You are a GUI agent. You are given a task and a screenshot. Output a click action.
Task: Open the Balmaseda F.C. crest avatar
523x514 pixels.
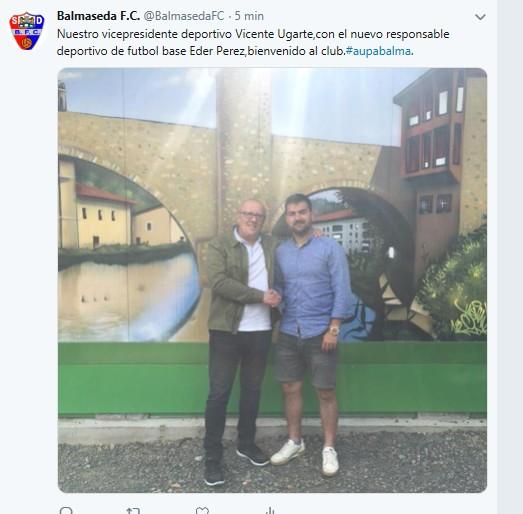coord(27,31)
